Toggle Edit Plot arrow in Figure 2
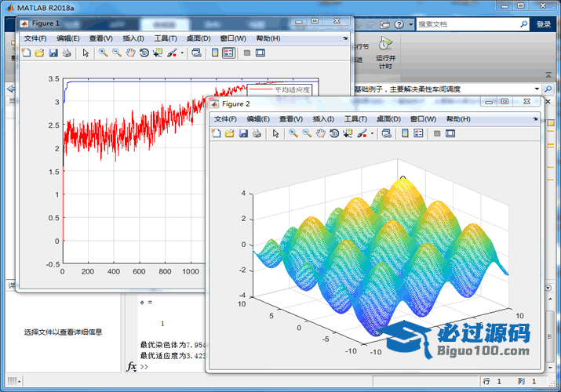The image size is (561, 392). coord(275,134)
